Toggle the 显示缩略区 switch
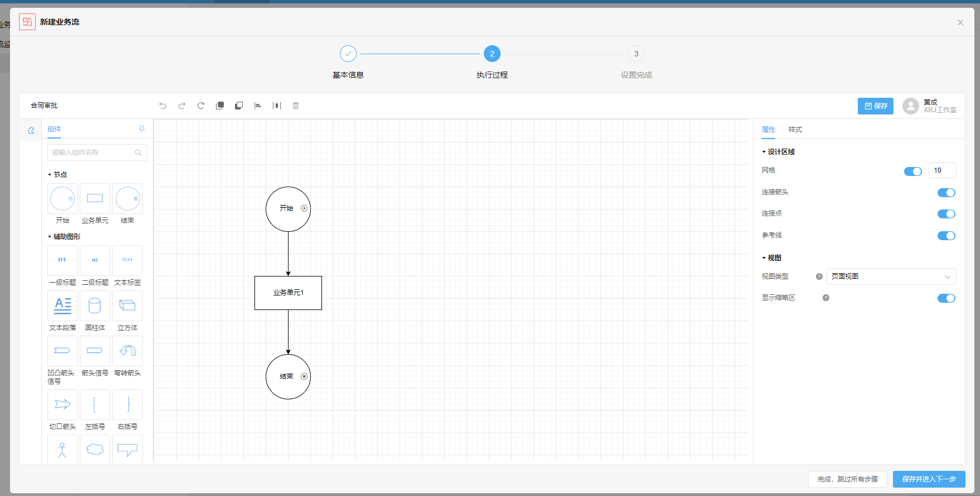 tap(947, 298)
